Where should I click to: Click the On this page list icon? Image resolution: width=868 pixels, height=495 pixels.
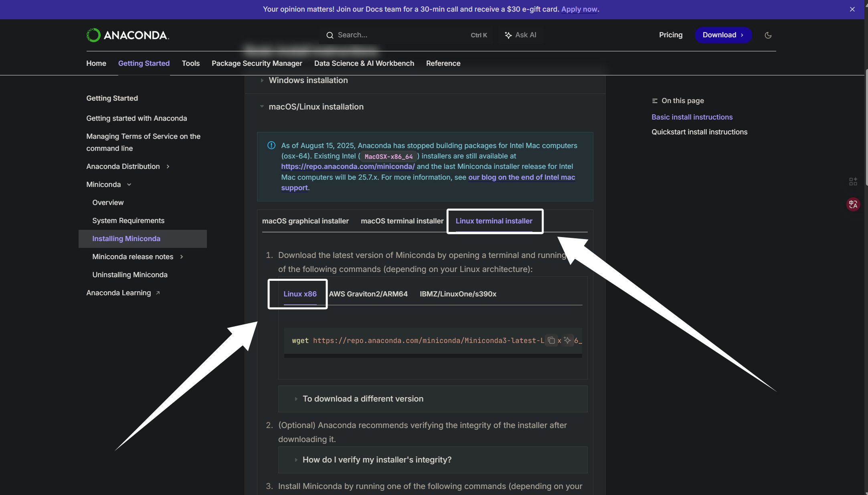click(x=655, y=101)
